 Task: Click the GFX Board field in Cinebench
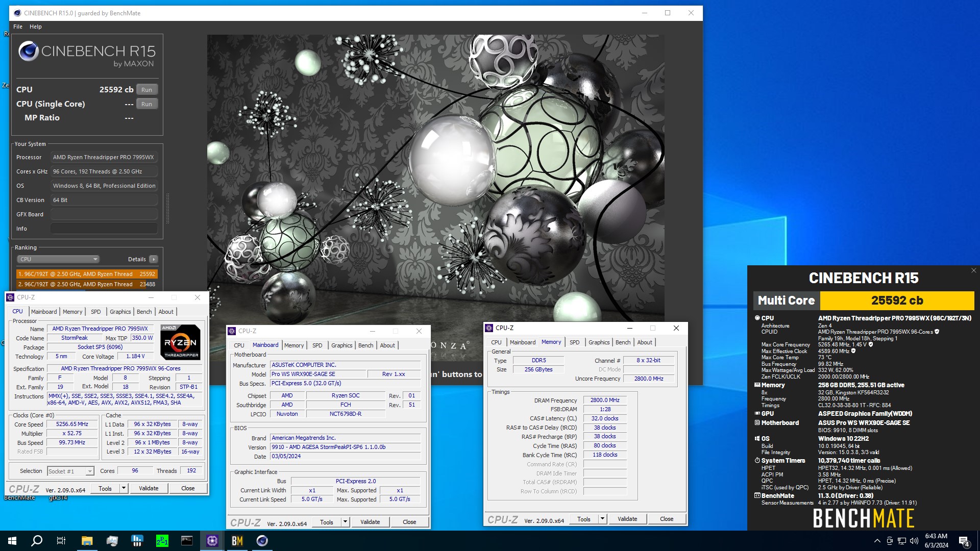tap(104, 214)
